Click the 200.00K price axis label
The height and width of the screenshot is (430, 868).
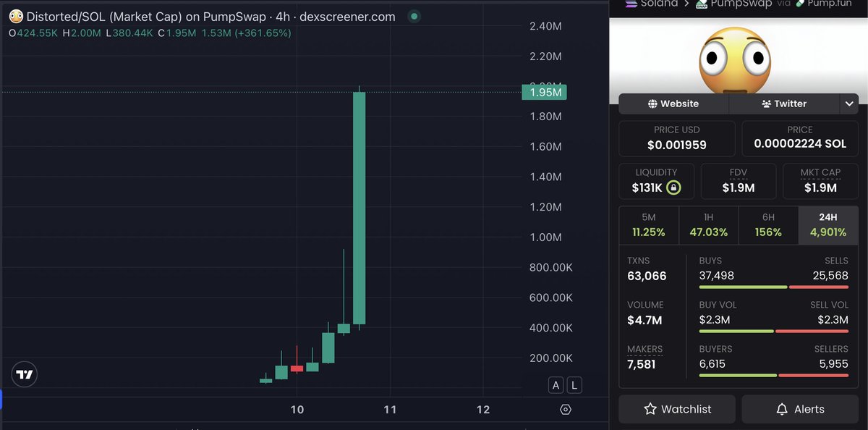tap(550, 358)
